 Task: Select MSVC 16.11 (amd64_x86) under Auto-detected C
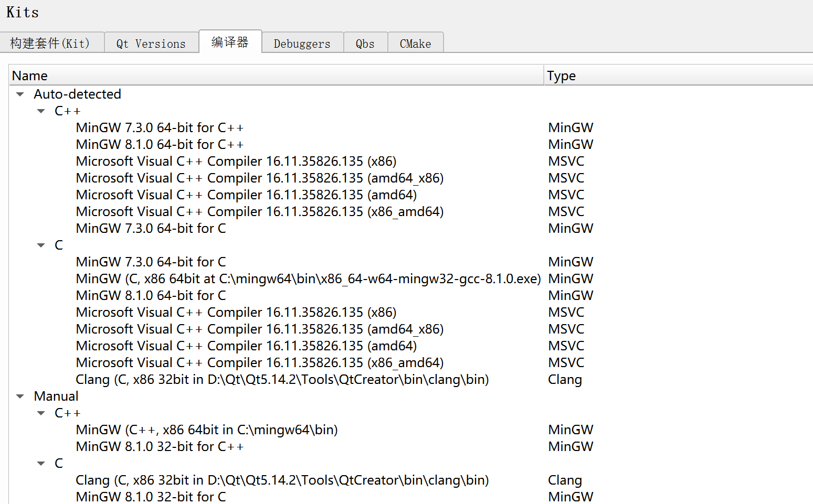pyautogui.click(x=260, y=329)
